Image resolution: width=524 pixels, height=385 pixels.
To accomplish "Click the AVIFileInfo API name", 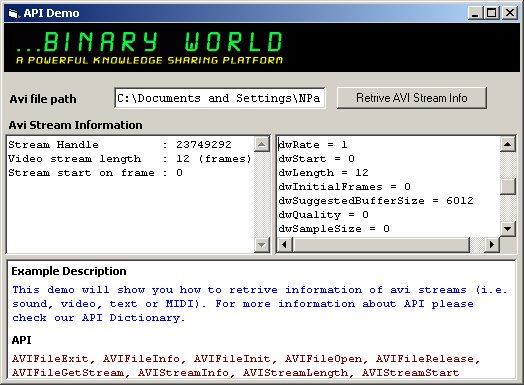I will point(141,359).
